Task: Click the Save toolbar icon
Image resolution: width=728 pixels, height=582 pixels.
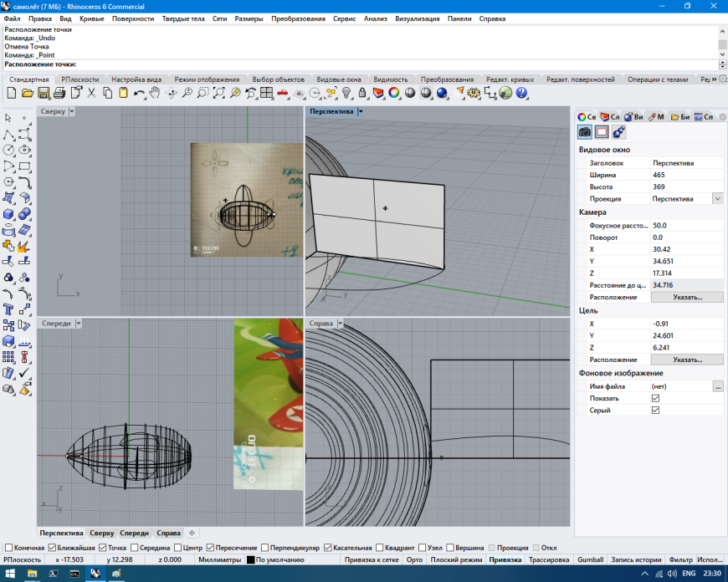Action: pyautogui.click(x=42, y=94)
